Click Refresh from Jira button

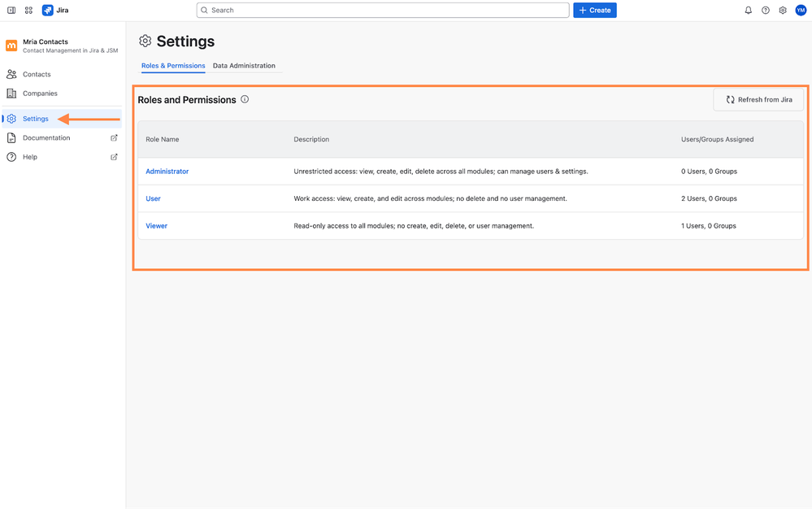758,99
